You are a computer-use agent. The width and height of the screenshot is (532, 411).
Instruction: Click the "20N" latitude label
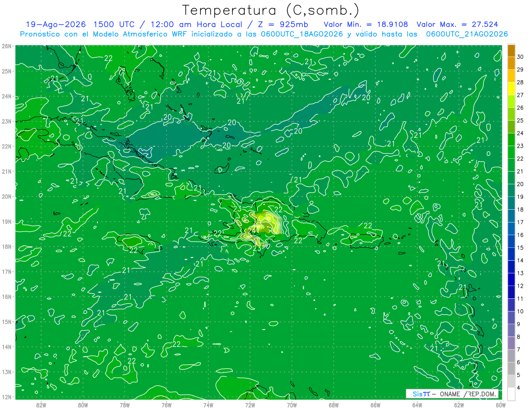[7, 196]
